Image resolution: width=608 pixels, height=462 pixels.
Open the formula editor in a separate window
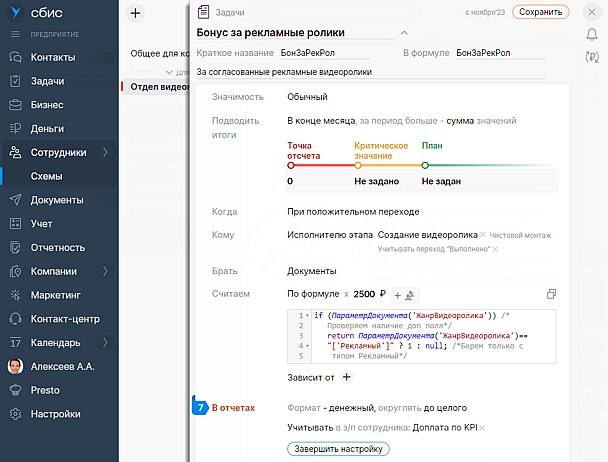[551, 294]
